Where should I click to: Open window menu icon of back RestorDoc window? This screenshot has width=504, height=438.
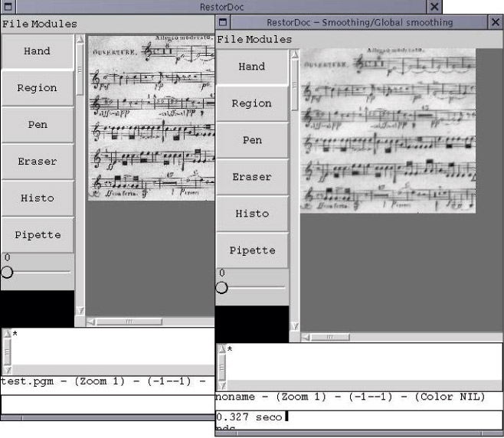pos(8,7)
